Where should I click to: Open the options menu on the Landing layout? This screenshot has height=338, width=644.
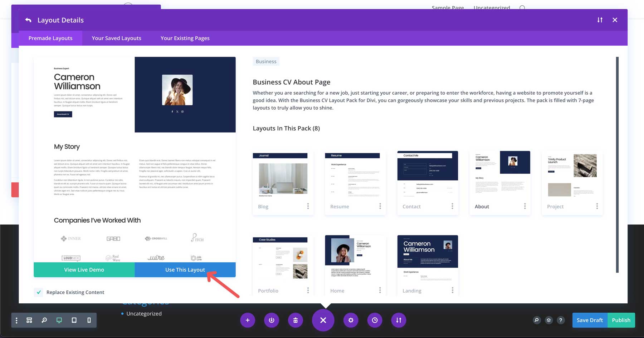click(453, 290)
